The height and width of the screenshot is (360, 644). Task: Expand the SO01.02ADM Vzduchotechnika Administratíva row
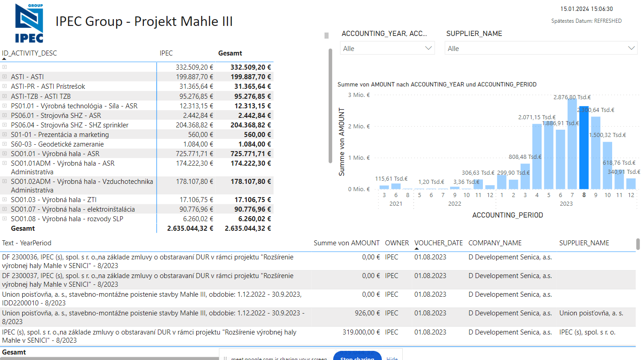(x=5, y=181)
